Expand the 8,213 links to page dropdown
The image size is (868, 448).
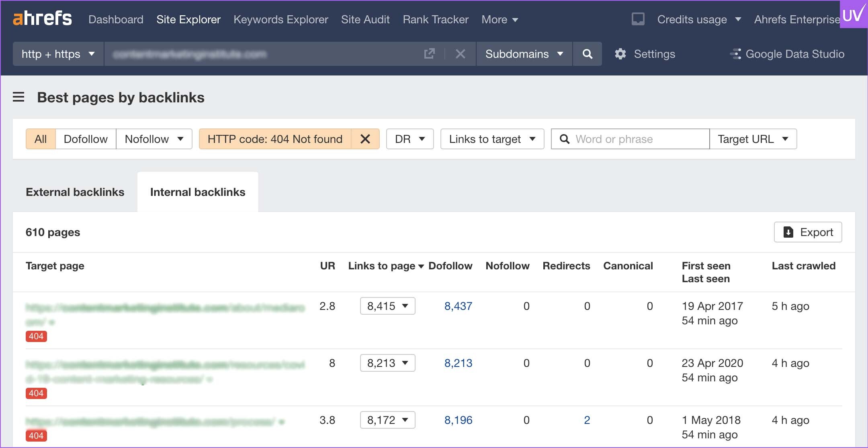[x=387, y=363]
